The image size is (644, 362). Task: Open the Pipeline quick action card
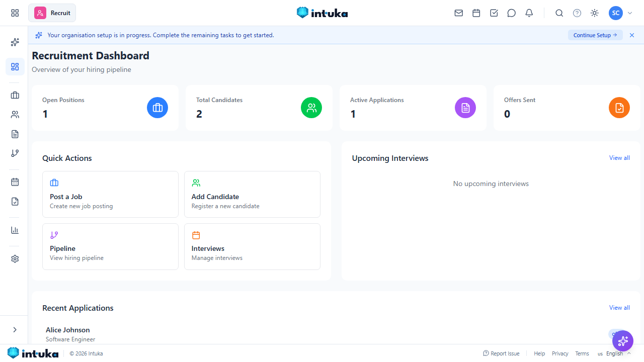(x=110, y=246)
